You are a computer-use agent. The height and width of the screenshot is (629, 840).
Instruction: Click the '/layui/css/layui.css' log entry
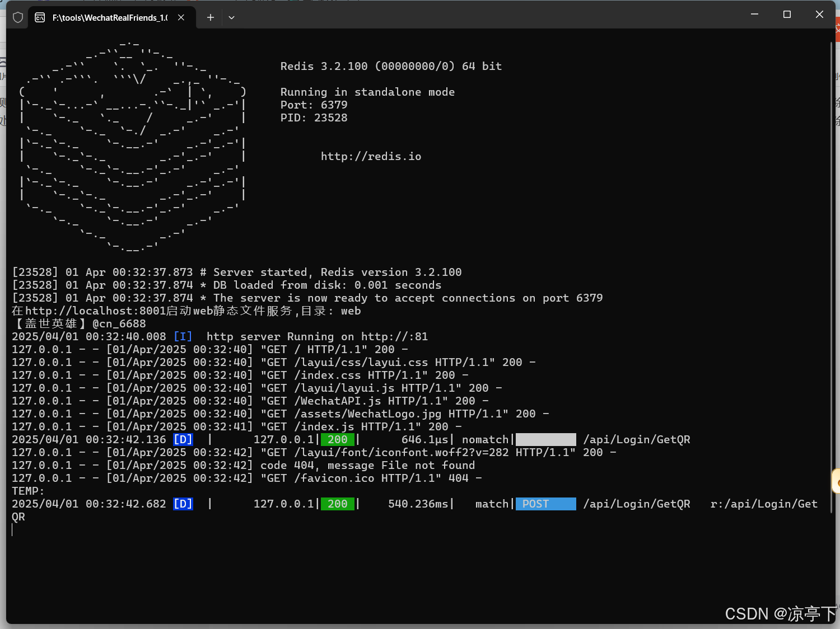[x=274, y=362]
